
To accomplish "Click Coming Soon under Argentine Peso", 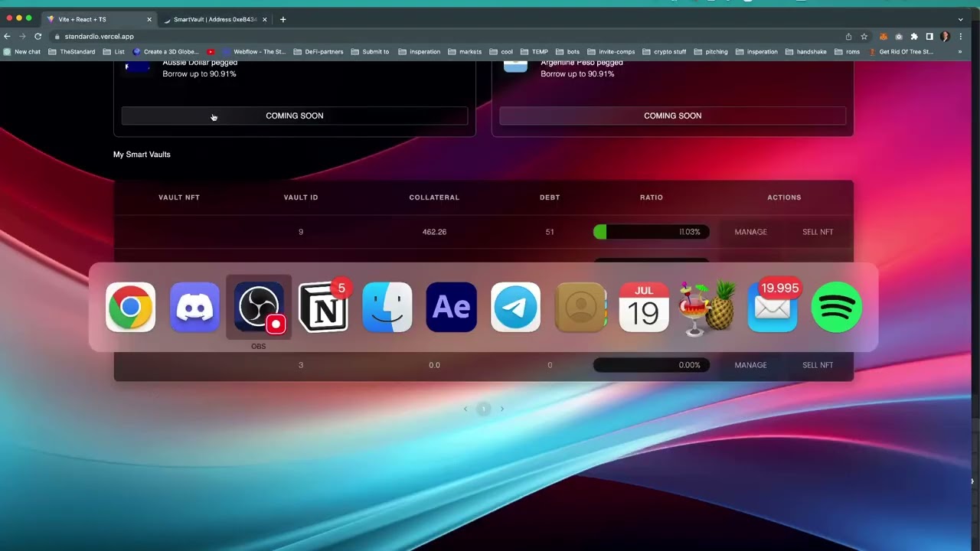I will tap(672, 116).
